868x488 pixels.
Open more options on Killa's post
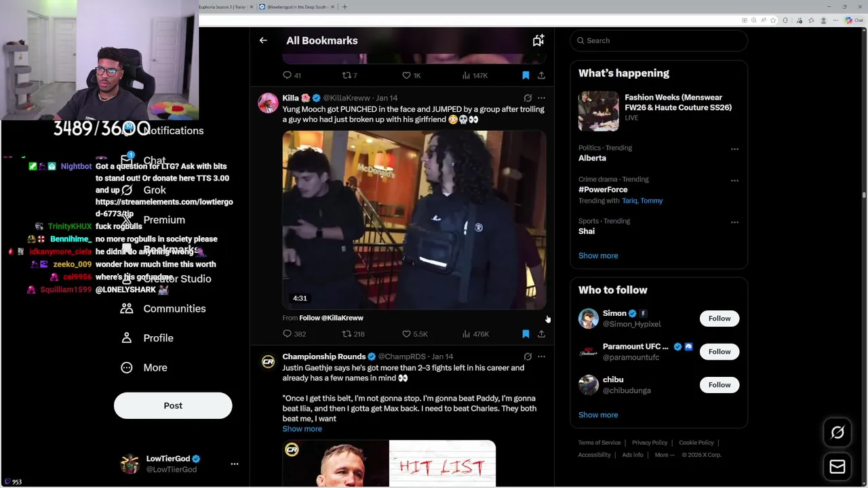click(x=541, y=98)
